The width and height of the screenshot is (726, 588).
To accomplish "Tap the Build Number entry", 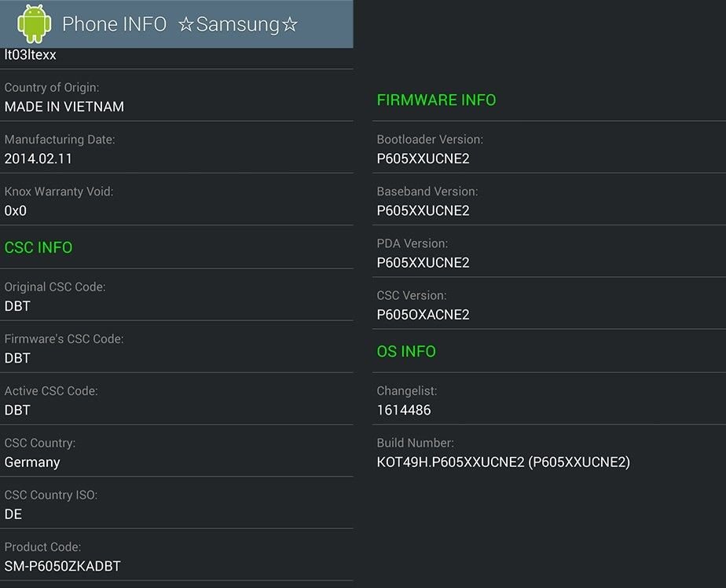I will (x=549, y=451).
